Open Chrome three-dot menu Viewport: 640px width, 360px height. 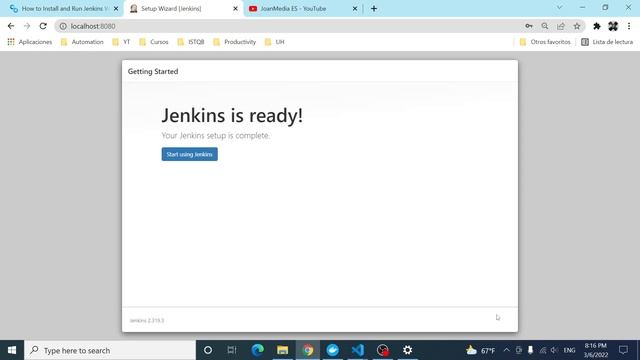pos(629,26)
